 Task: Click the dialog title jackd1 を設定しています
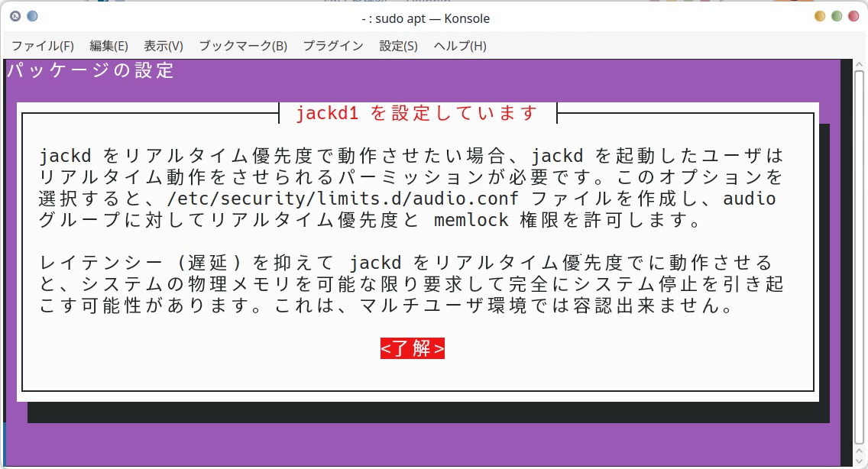[417, 113]
